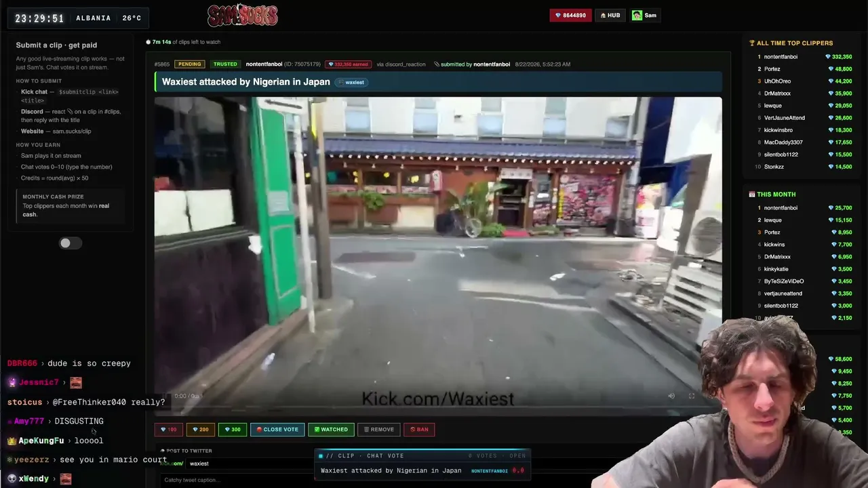Click the TRUSTED badge
This screenshot has width=868, height=488.
225,64
